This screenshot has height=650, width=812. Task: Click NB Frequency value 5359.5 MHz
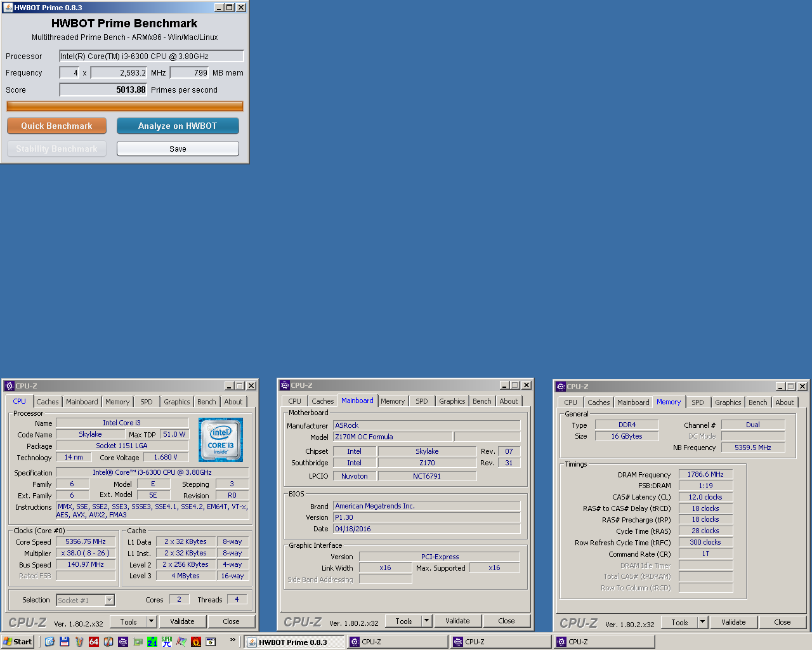coord(753,448)
